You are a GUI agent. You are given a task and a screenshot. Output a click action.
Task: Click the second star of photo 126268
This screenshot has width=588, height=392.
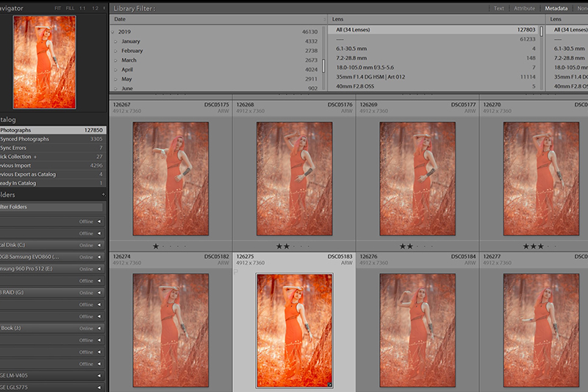[287, 246]
